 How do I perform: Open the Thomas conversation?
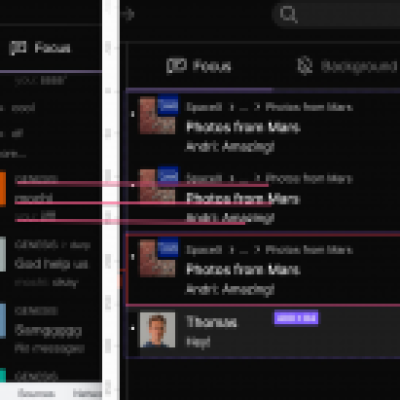point(263,331)
